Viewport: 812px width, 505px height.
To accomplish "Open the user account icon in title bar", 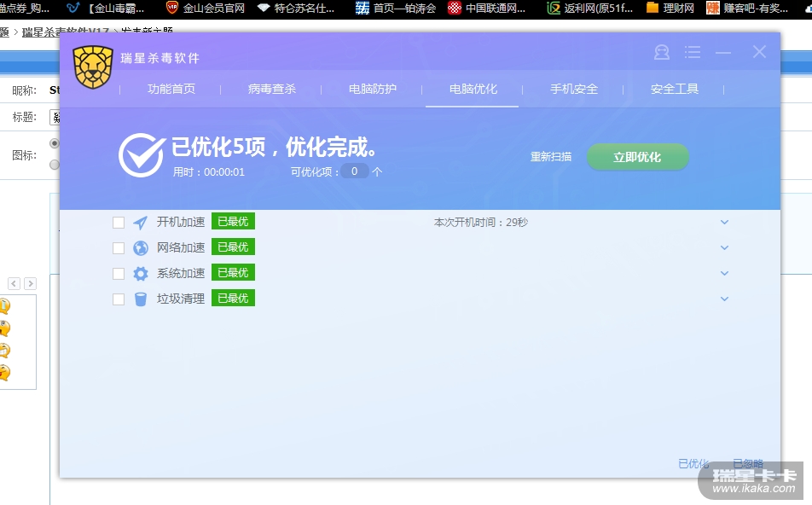I will point(661,52).
